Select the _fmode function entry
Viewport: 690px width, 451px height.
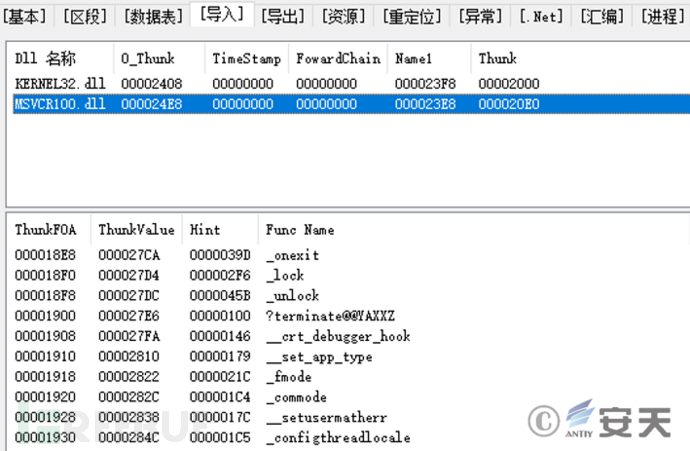(289, 377)
